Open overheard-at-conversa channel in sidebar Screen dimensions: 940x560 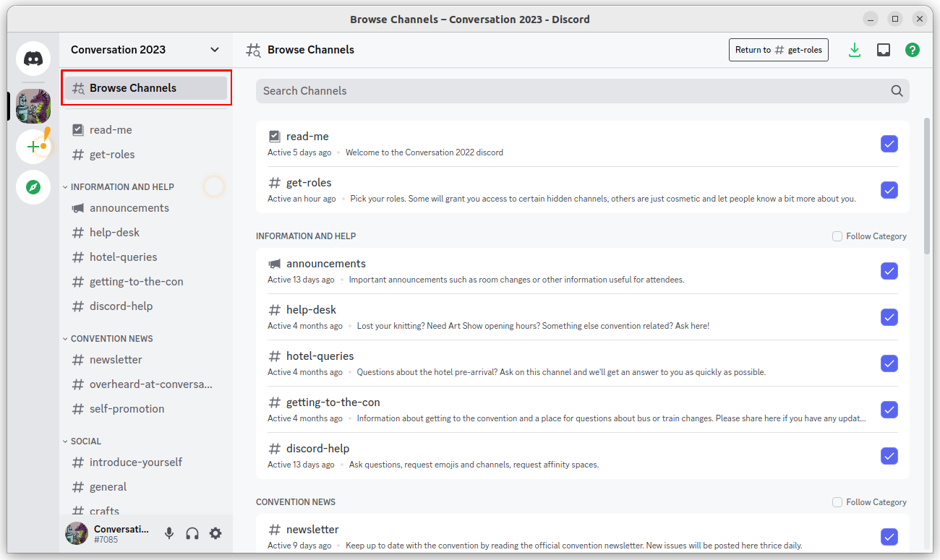[146, 384]
